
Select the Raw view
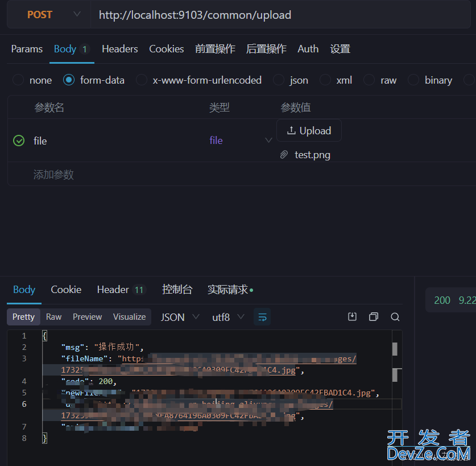(x=53, y=317)
